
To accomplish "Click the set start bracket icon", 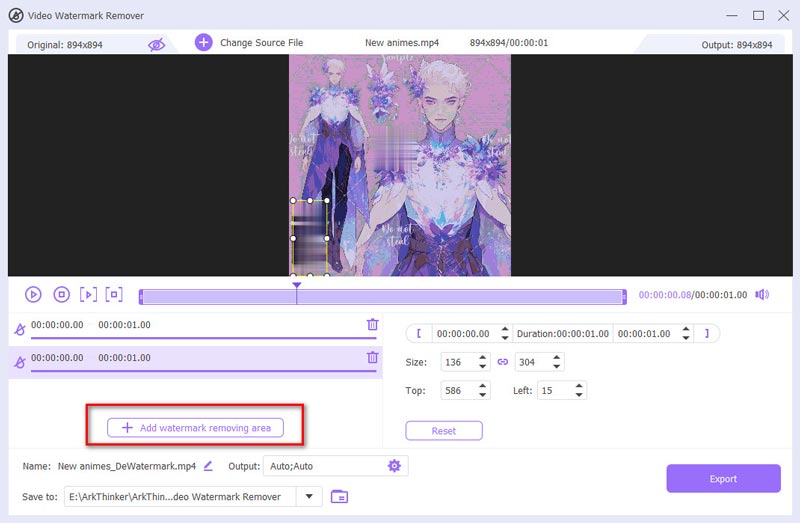I will coord(419,334).
